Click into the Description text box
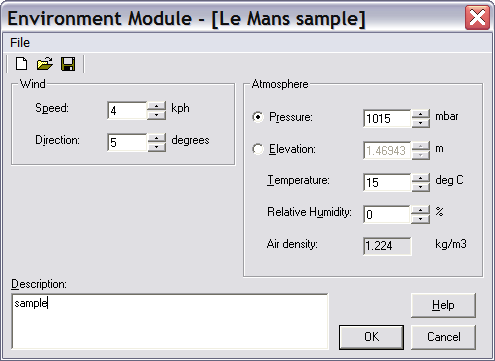The image size is (495, 361). click(170, 321)
